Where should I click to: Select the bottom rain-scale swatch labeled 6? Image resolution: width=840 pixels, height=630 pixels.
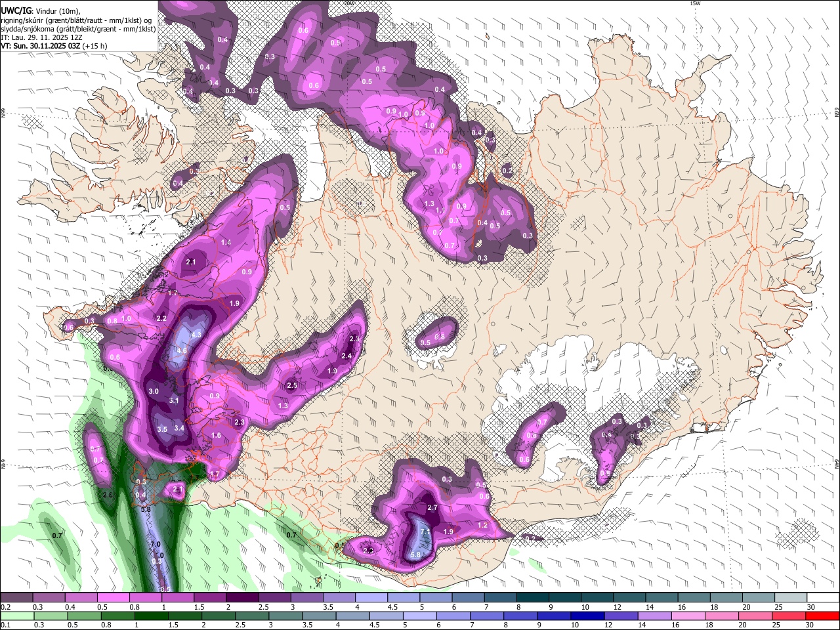453,616
